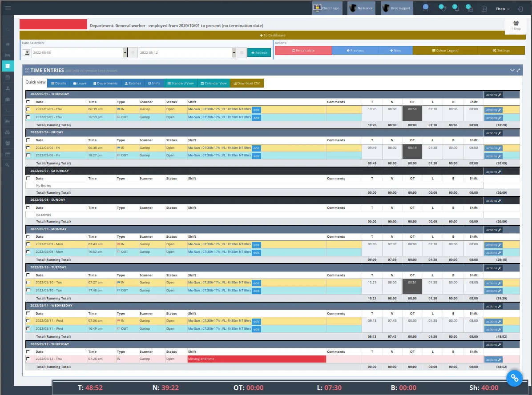Select the 2022/05/09 07:43 am entry checkbox
Screen dimensions: 532x395
tap(28, 244)
